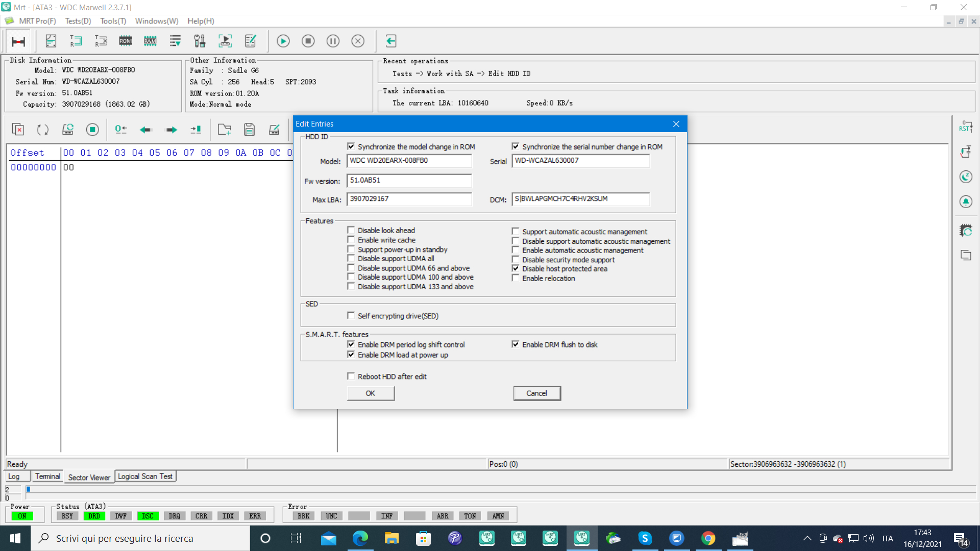This screenshot has width=980, height=551.
Task: Close the Edit Entries dialog
Action: point(676,124)
